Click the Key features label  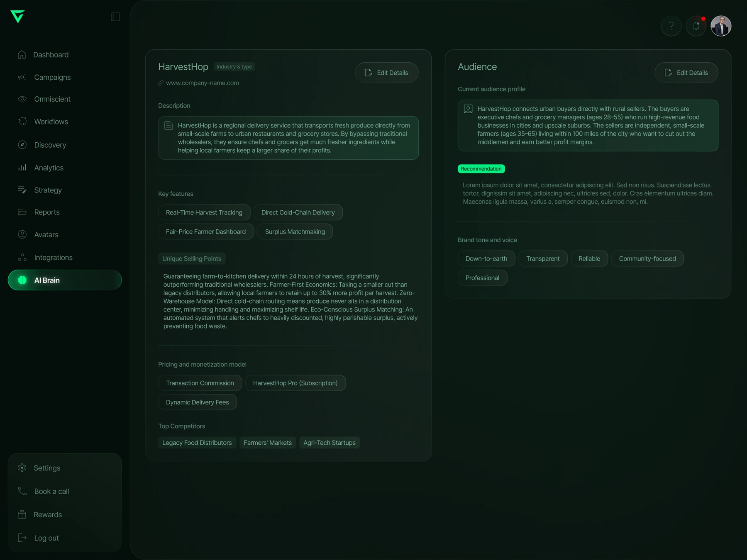pyautogui.click(x=176, y=194)
